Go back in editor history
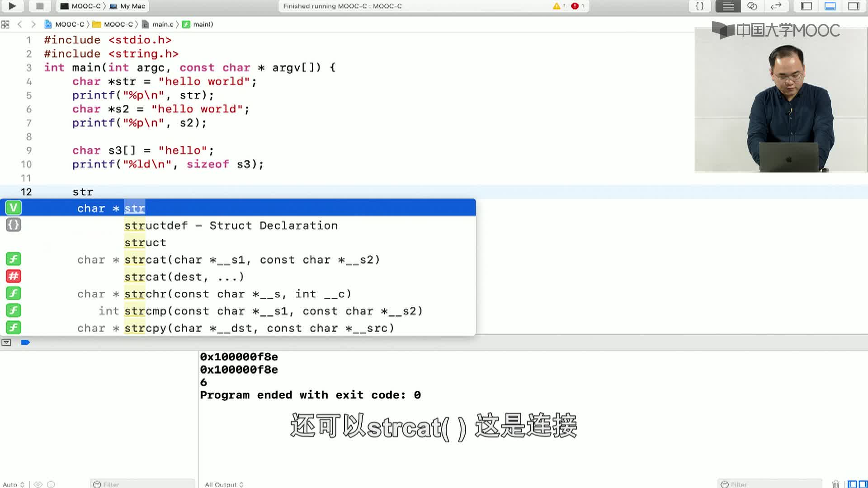 coord(19,24)
